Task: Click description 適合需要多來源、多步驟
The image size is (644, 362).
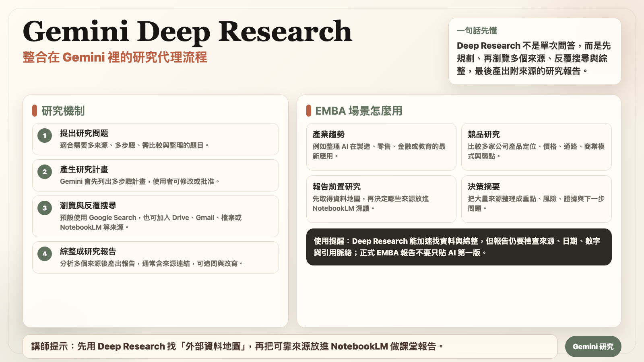Action: pos(134,145)
